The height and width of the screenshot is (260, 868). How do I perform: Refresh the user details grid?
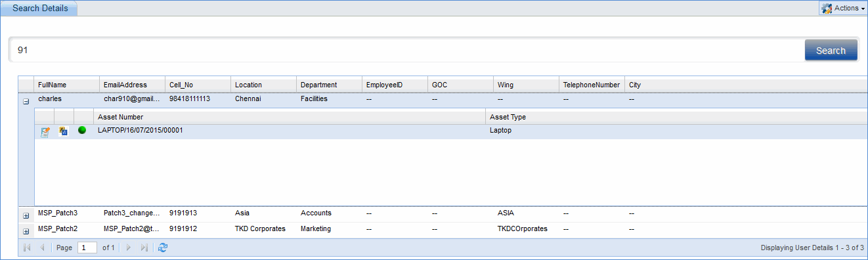point(163,248)
